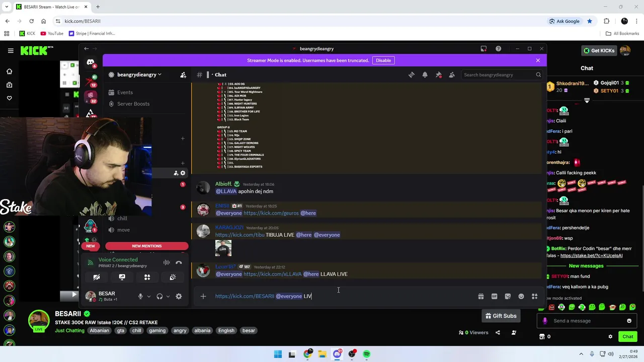Toggle camera off button in voice panel
Screen dimensions: 644x362
click(97, 277)
